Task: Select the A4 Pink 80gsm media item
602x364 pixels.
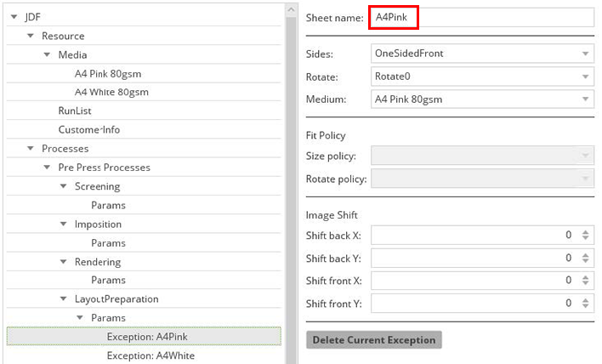Action: coord(111,73)
